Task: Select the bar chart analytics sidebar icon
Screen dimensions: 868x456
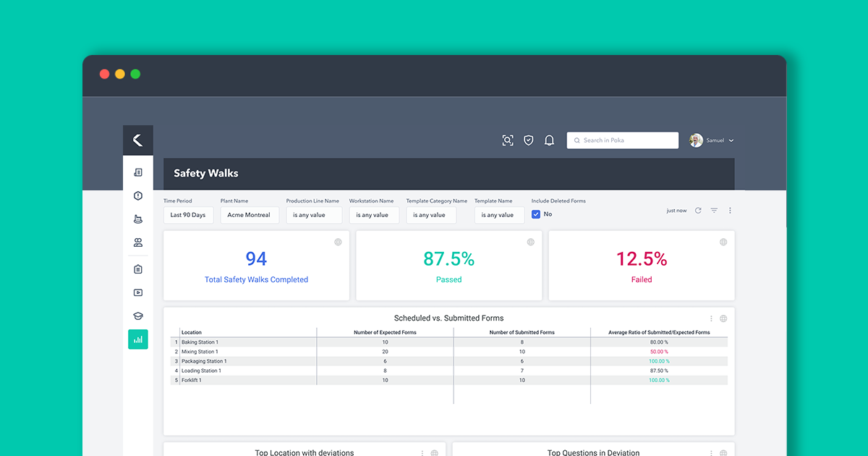Action: (138, 339)
